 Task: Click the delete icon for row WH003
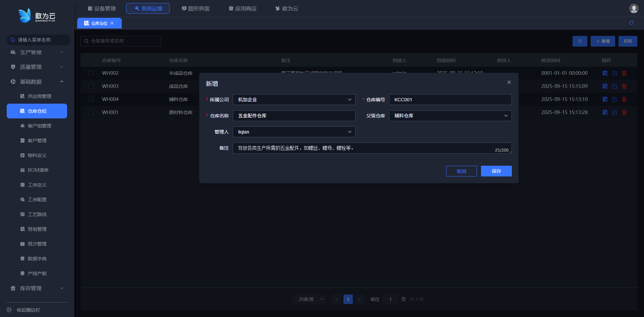point(624,86)
